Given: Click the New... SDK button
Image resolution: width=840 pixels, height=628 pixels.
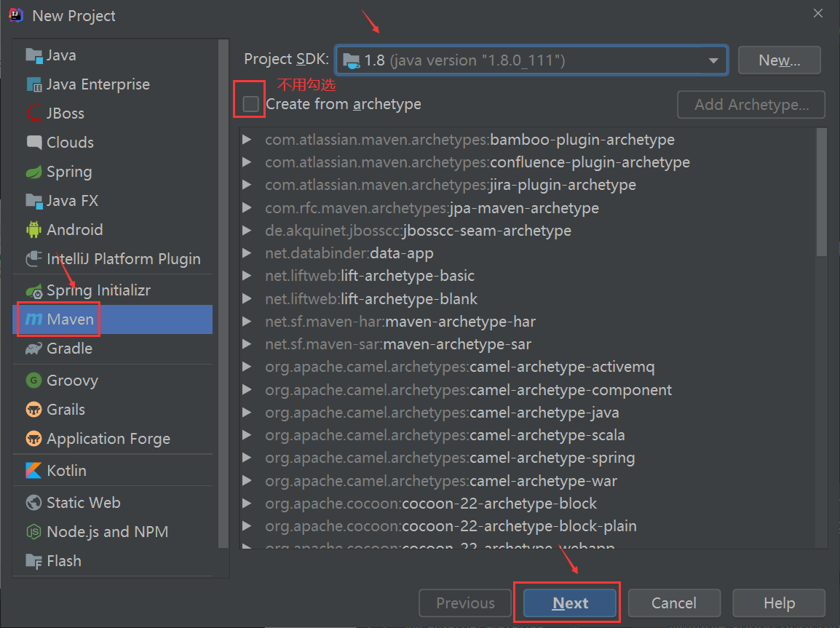Looking at the screenshot, I should 779,60.
